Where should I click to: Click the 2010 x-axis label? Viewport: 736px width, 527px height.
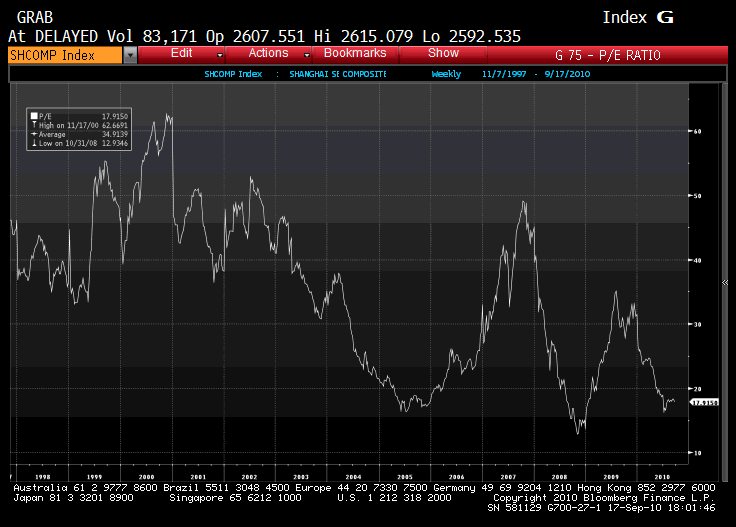click(x=662, y=477)
